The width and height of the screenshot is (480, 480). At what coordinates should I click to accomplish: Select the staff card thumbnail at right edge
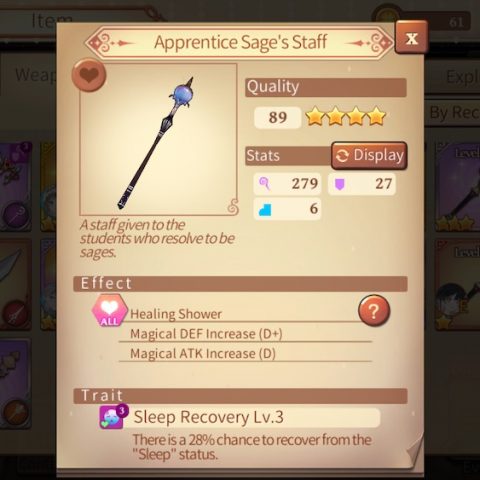tap(458, 187)
